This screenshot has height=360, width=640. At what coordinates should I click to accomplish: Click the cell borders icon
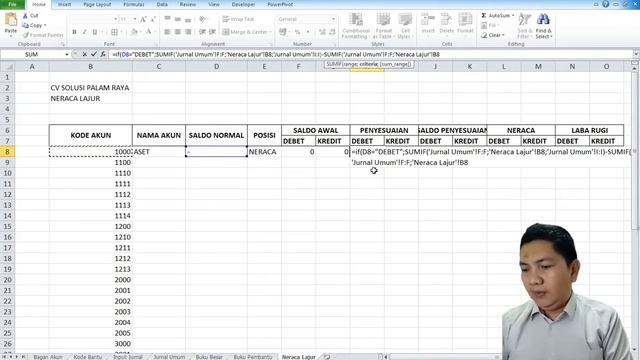pyautogui.click(x=114, y=32)
